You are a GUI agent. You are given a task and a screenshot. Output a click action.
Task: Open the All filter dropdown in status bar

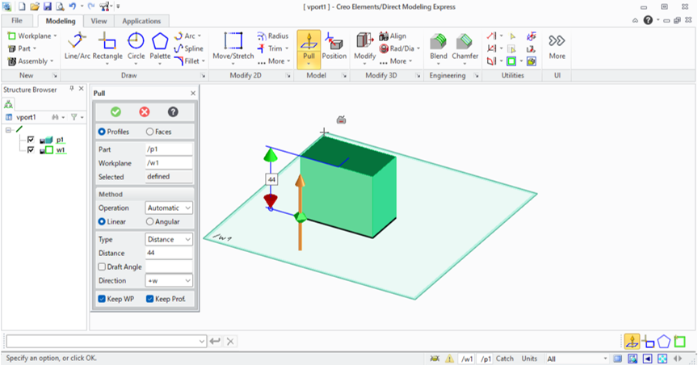click(x=577, y=358)
